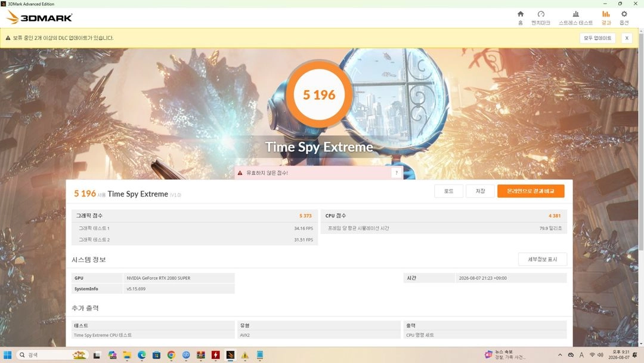Dismiss the DLC update banner with X
Image resolution: width=644 pixels, height=363 pixels.
(x=627, y=38)
